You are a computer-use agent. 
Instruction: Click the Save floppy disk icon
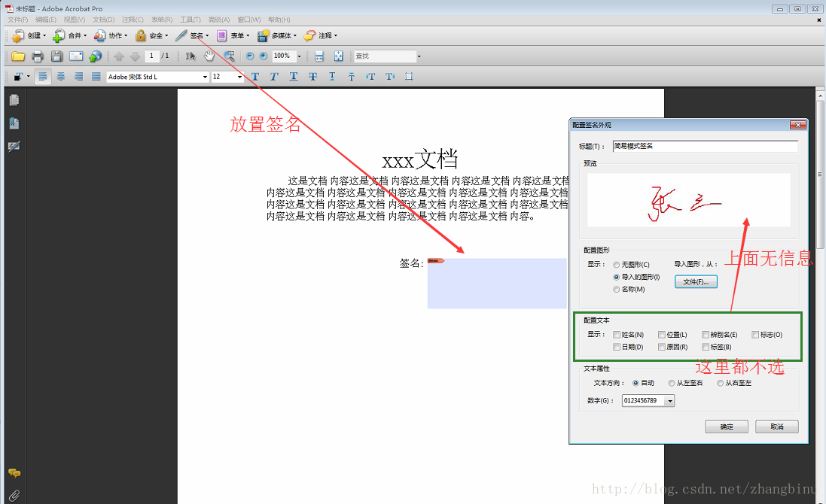click(x=57, y=56)
